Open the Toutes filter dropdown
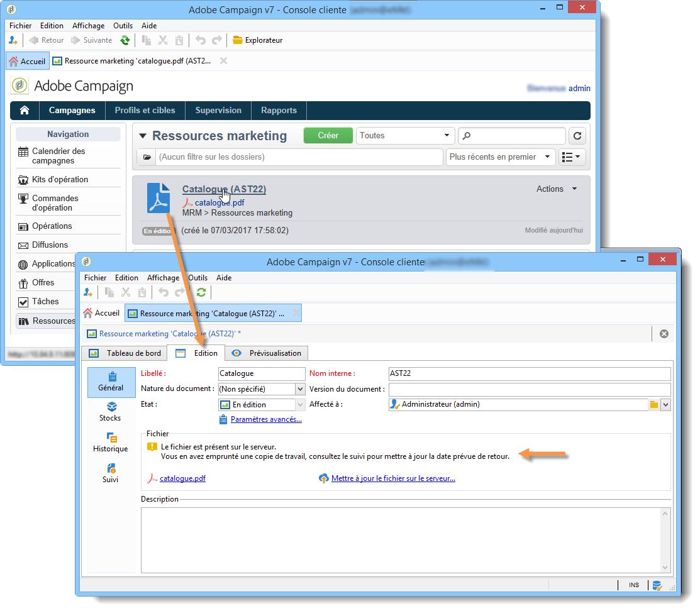The width and height of the screenshot is (700, 611). 405,136
